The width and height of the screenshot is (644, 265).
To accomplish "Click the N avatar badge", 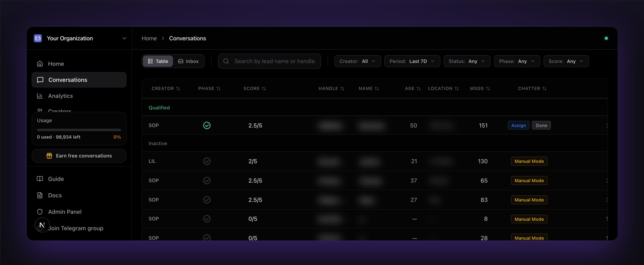I will tap(42, 225).
